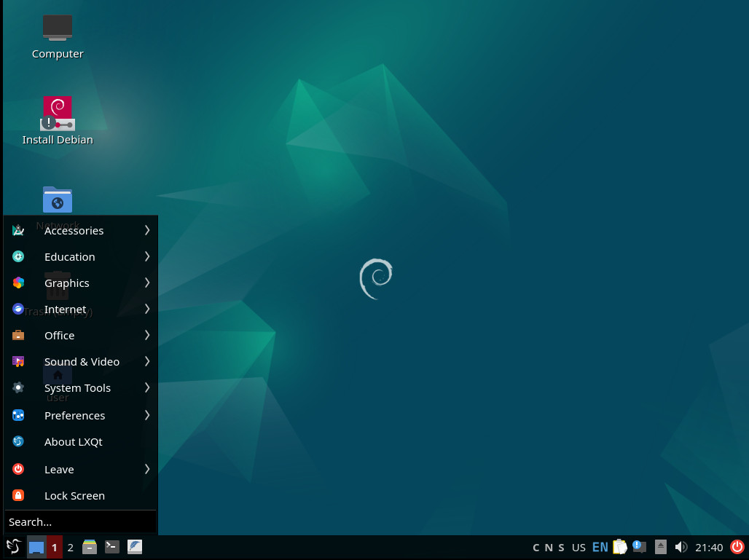Open the Network folder on the desktop

click(58, 200)
